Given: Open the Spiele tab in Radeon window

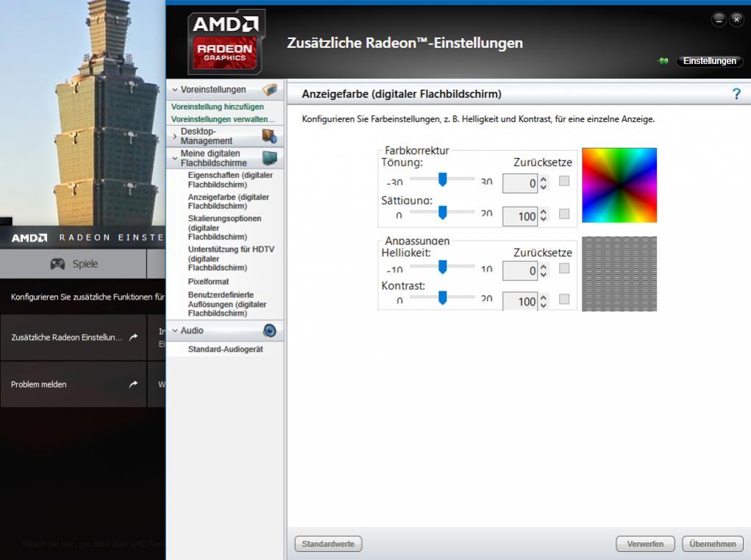Looking at the screenshot, I should pyautogui.click(x=74, y=264).
